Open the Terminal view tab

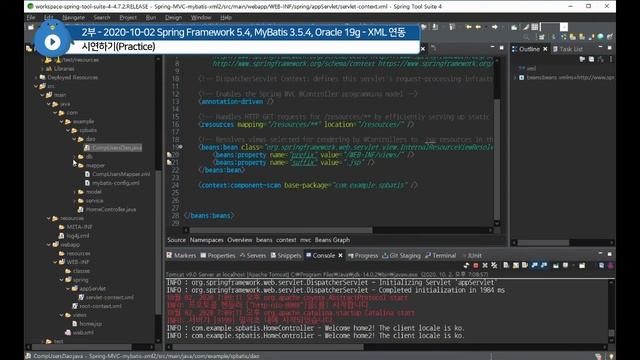(440, 256)
